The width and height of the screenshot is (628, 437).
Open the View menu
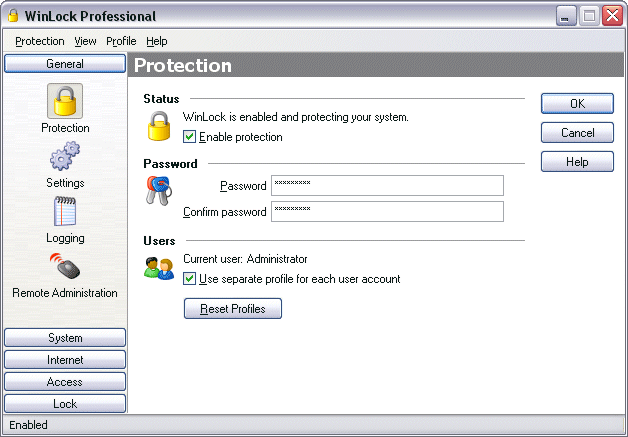click(85, 41)
